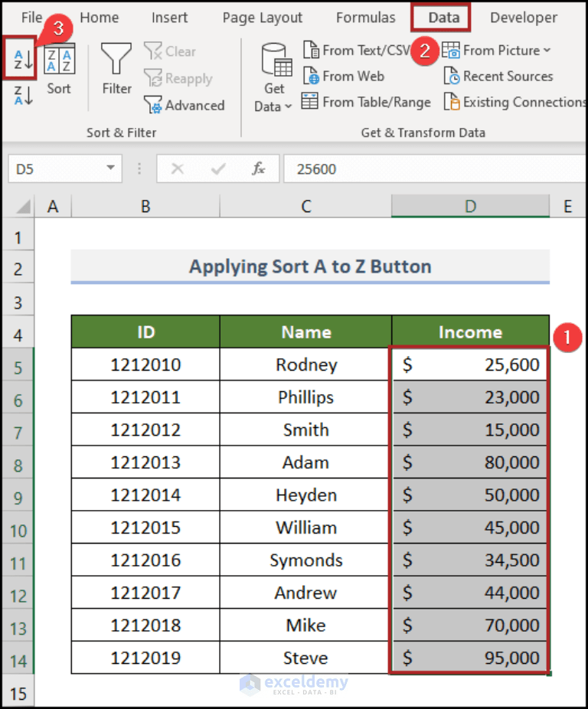Import data From Web

[x=343, y=76]
